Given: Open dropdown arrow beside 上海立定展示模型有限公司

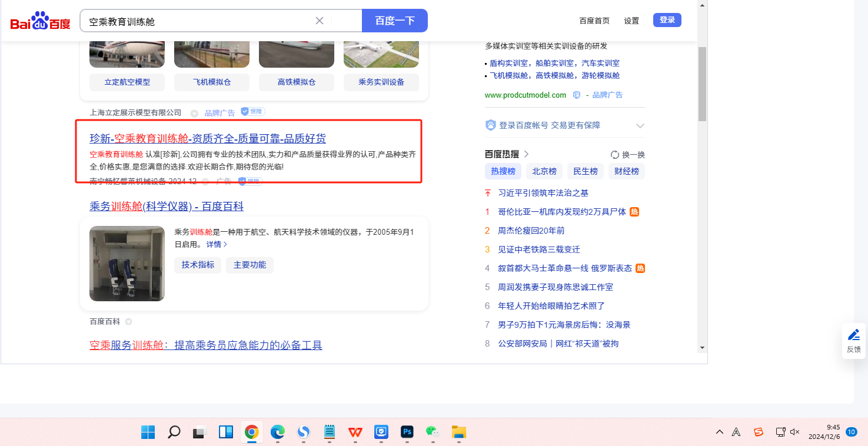Looking at the screenshot, I should pyautogui.click(x=194, y=113).
